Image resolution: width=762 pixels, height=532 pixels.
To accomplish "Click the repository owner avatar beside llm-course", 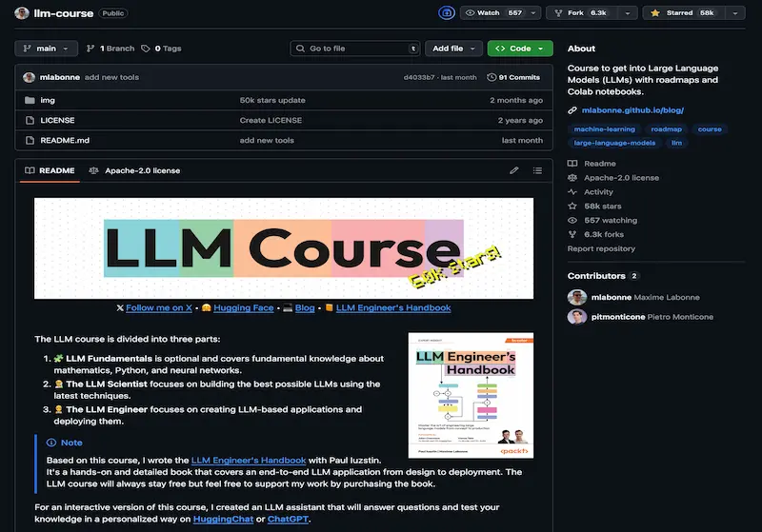I will (x=22, y=13).
